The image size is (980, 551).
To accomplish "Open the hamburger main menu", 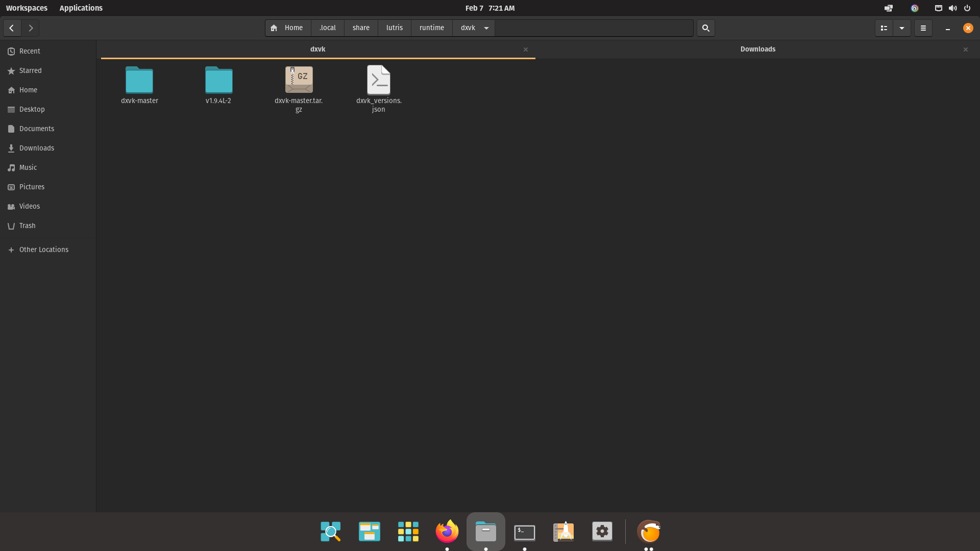I will click(923, 28).
